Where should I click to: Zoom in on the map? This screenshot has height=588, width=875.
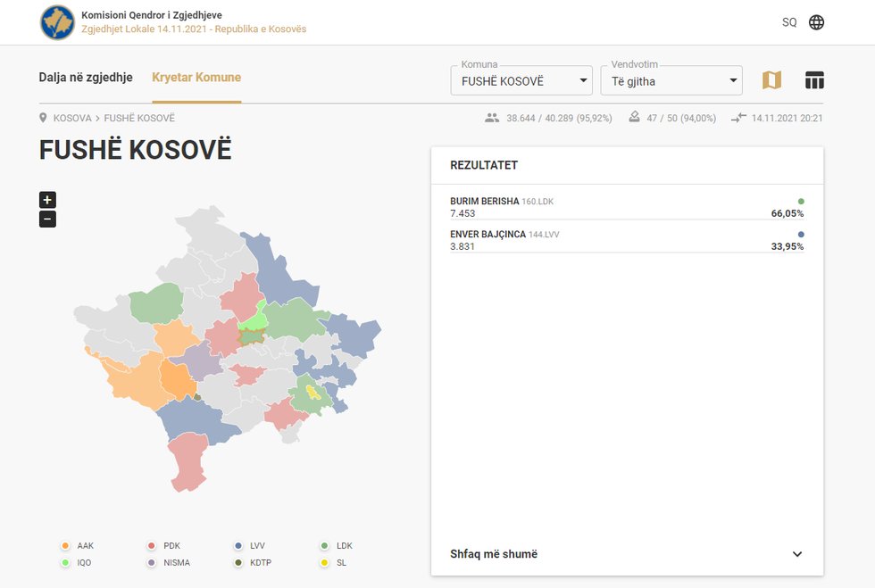[x=47, y=200]
